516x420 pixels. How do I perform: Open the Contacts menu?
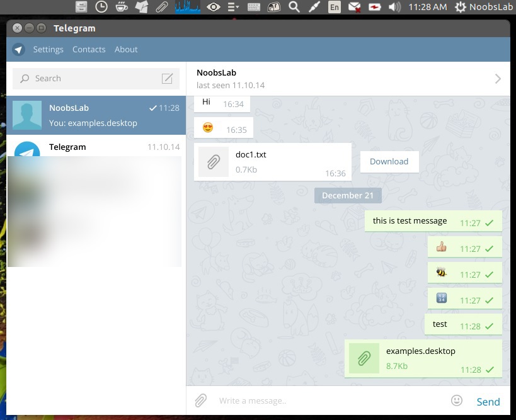89,49
